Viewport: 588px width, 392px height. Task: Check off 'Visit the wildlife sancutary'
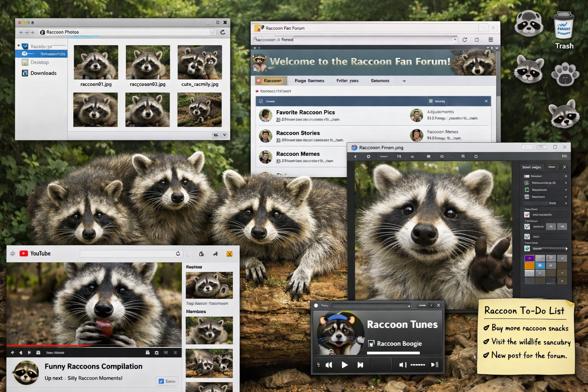[x=487, y=341]
